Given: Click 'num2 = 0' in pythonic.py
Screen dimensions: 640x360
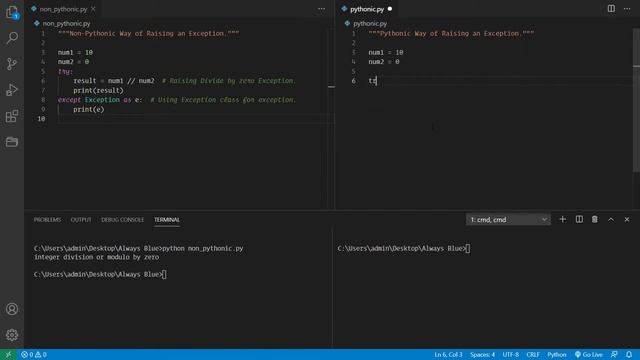Looking at the screenshot, I should [x=384, y=62].
